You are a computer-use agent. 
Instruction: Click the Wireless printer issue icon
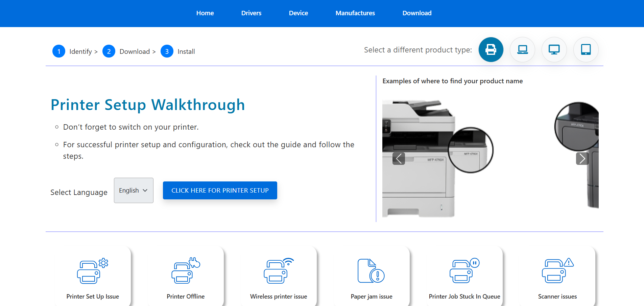[x=279, y=271]
